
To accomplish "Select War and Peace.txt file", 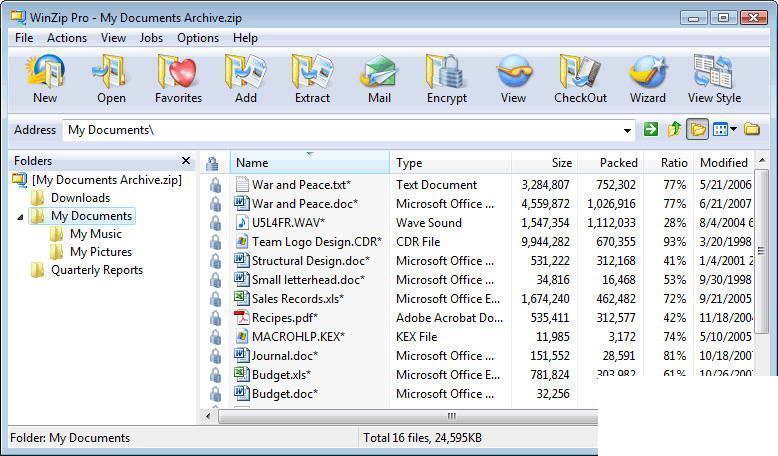I will 301,185.
